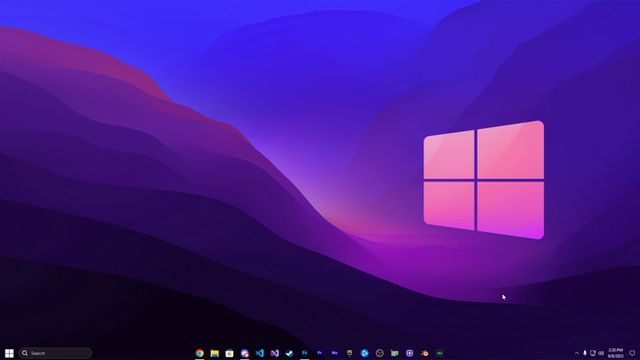Launch Steam from the taskbar

[x=289, y=353]
